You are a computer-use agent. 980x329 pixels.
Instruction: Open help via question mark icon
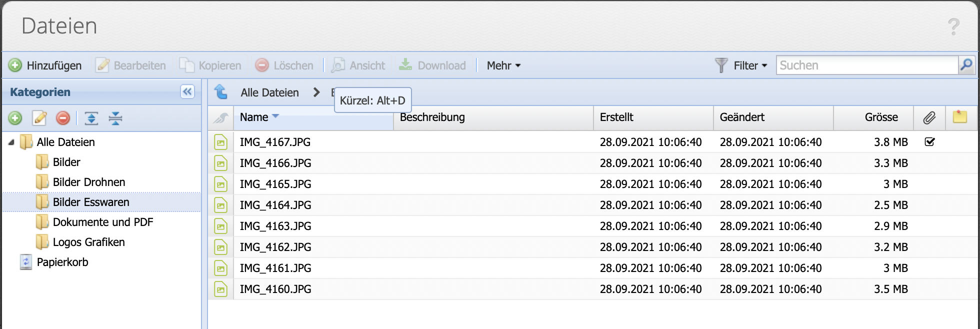[953, 26]
